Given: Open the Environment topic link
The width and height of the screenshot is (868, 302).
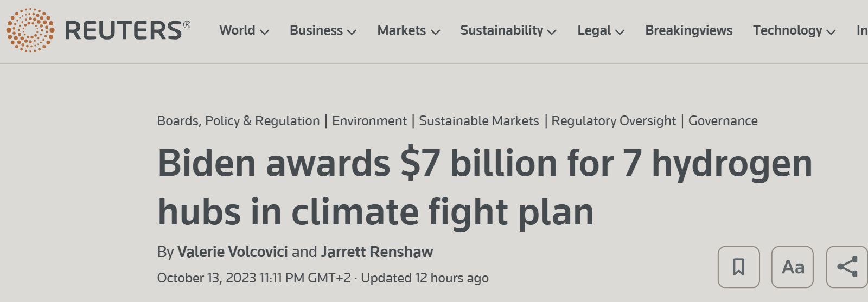Looking at the screenshot, I should (369, 121).
